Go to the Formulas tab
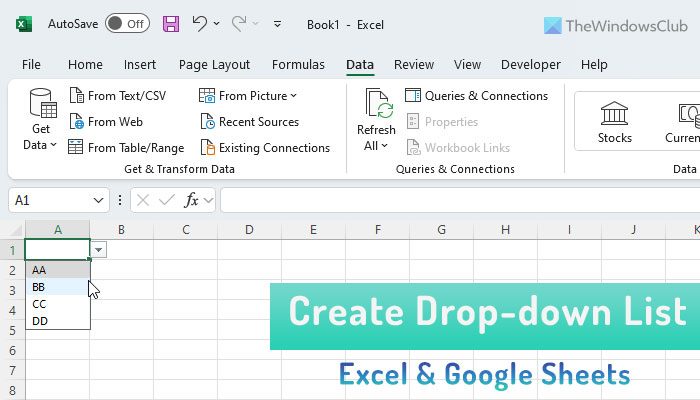 pyautogui.click(x=298, y=65)
